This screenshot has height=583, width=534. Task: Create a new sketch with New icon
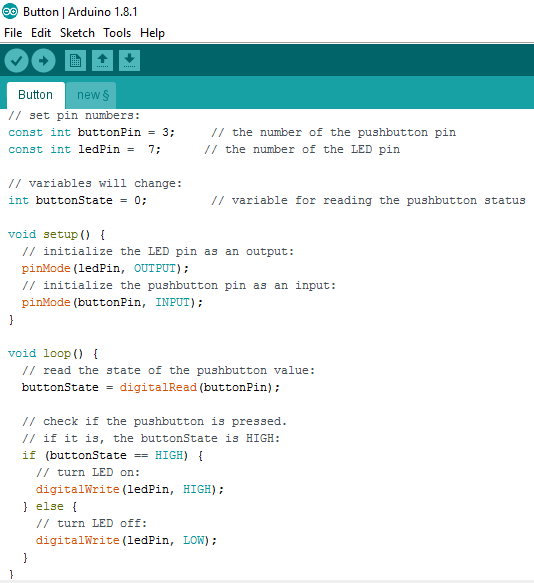point(75,60)
